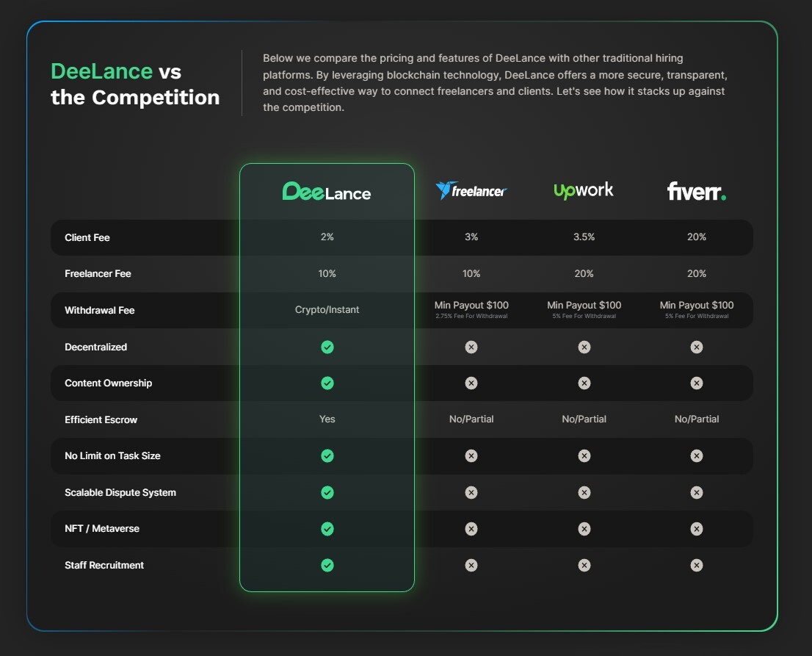The image size is (812, 656).
Task: Click Upwork '20%' freelancer fee value
Action: 584,273
